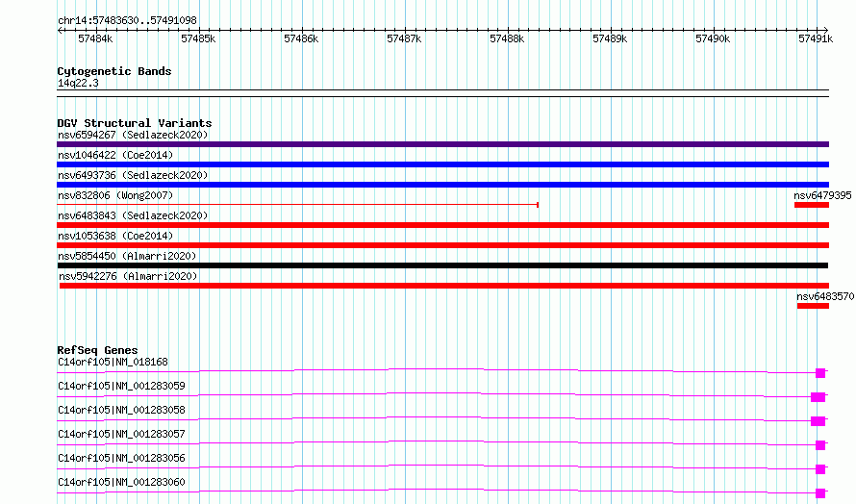Select the red nsv5942276 variant bar

(x=444, y=286)
